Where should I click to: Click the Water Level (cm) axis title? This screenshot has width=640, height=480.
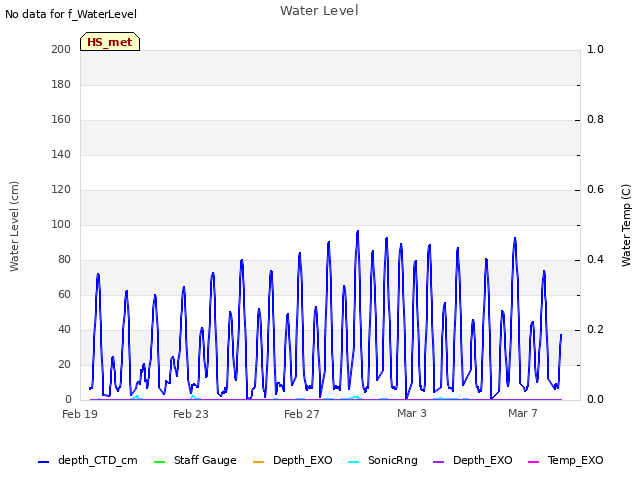(14, 226)
